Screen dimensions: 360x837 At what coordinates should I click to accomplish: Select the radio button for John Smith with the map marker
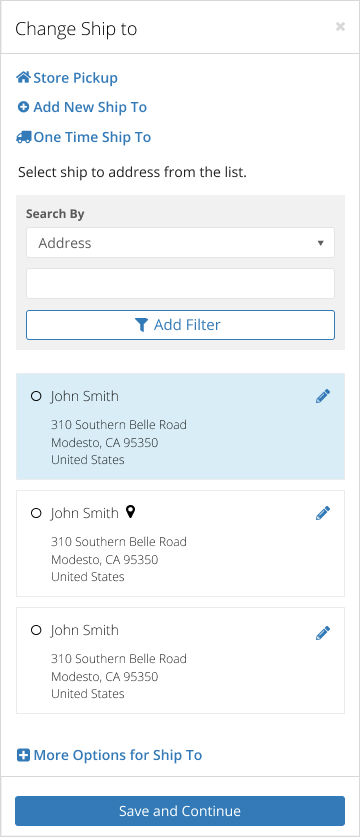[x=36, y=514]
